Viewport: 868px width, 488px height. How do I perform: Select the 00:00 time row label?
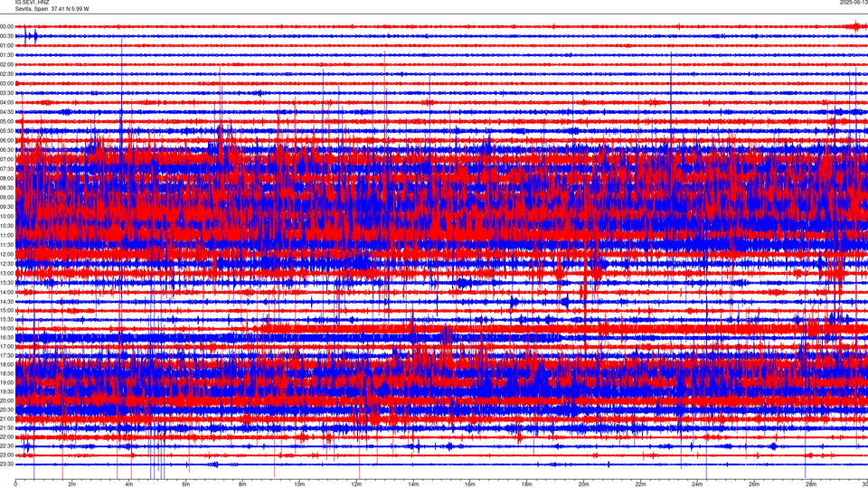click(x=6, y=26)
